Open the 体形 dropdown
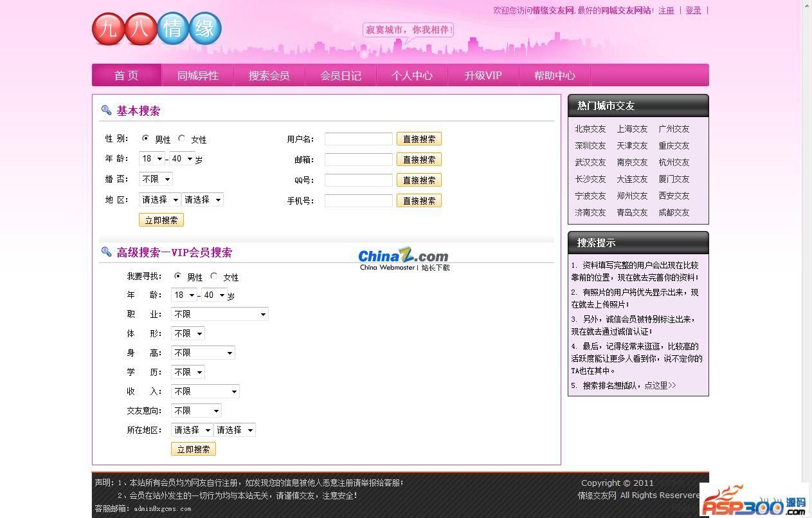Screen dimensions: 812x518 tap(188, 333)
